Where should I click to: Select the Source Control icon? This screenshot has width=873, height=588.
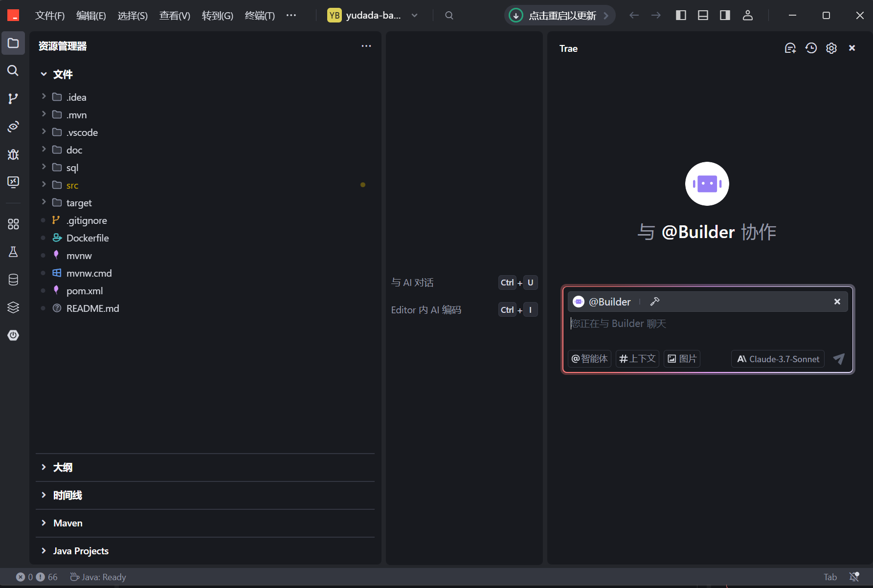pyautogui.click(x=13, y=98)
